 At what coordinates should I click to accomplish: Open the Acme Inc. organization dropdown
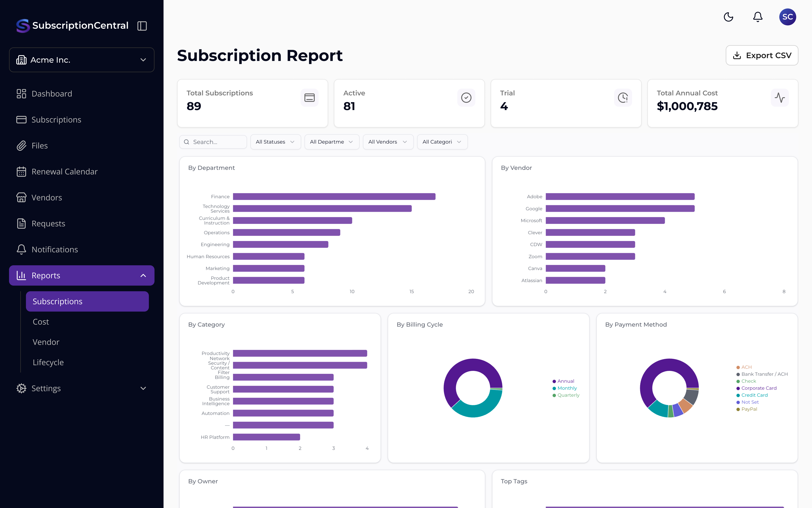coord(82,60)
